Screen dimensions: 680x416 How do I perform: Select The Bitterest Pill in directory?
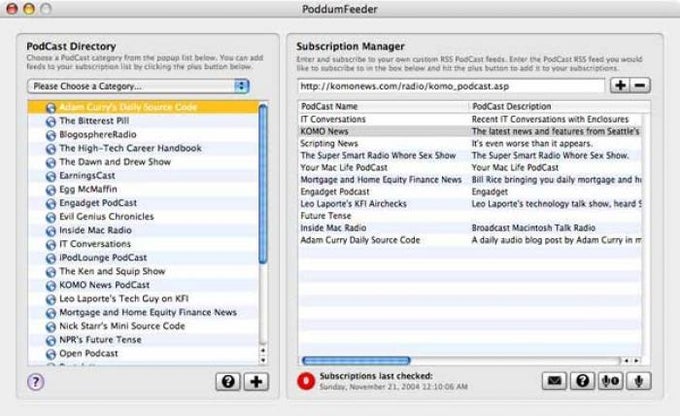tap(144, 121)
